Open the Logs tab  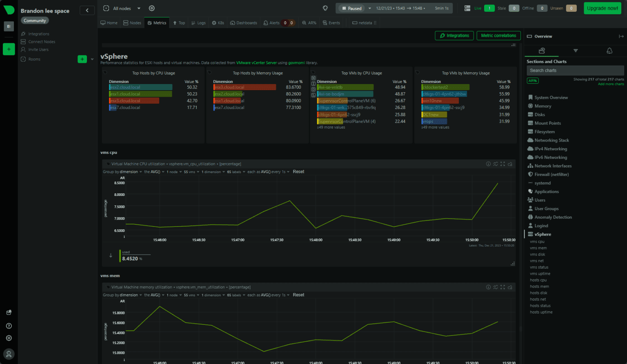click(x=198, y=23)
